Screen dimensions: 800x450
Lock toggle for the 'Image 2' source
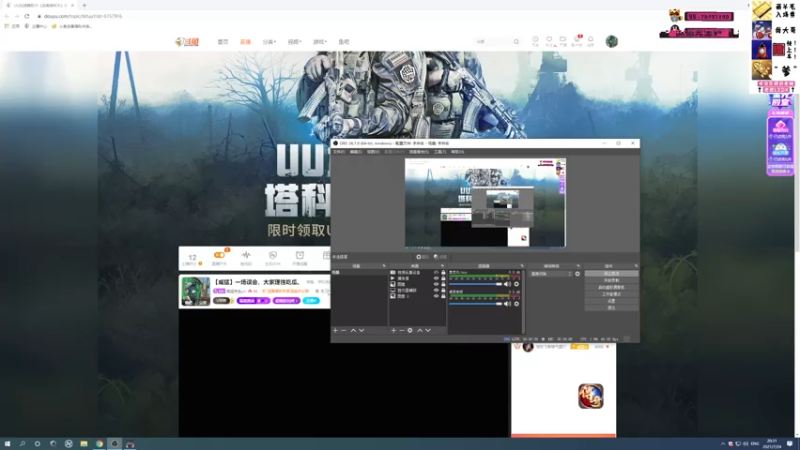click(443, 296)
